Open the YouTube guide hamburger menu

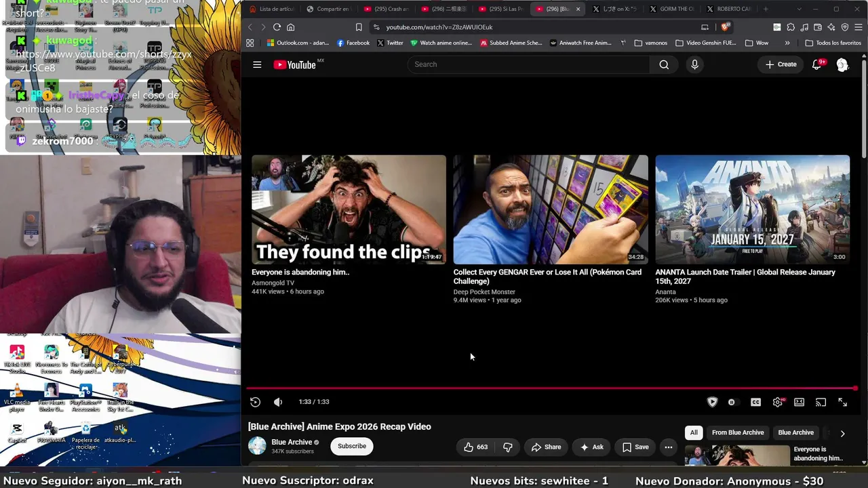click(257, 64)
